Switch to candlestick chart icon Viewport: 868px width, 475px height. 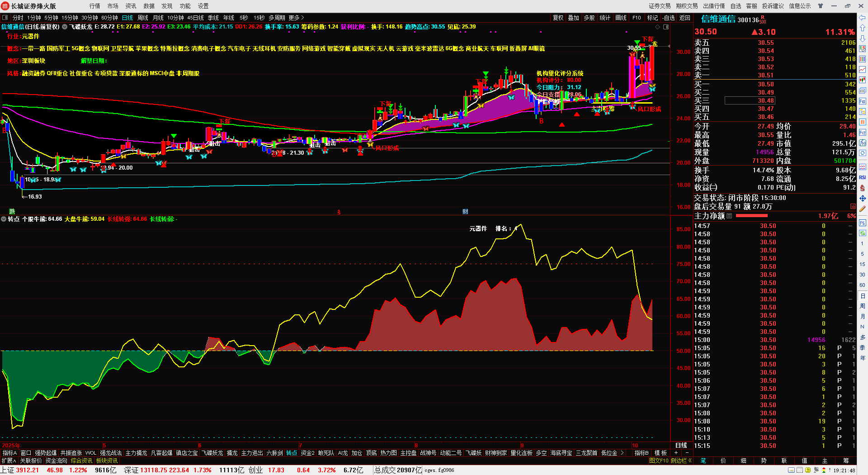pyautogui.click(x=863, y=80)
